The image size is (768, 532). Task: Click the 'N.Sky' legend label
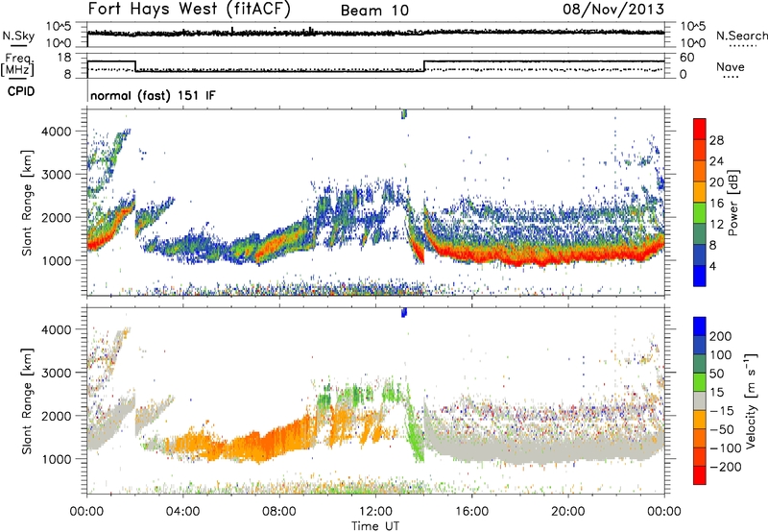(x=18, y=36)
